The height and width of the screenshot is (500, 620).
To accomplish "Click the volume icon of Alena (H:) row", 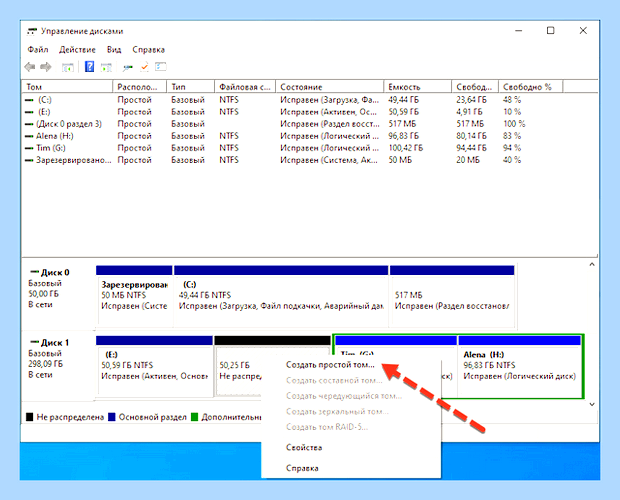I will pos(29,136).
